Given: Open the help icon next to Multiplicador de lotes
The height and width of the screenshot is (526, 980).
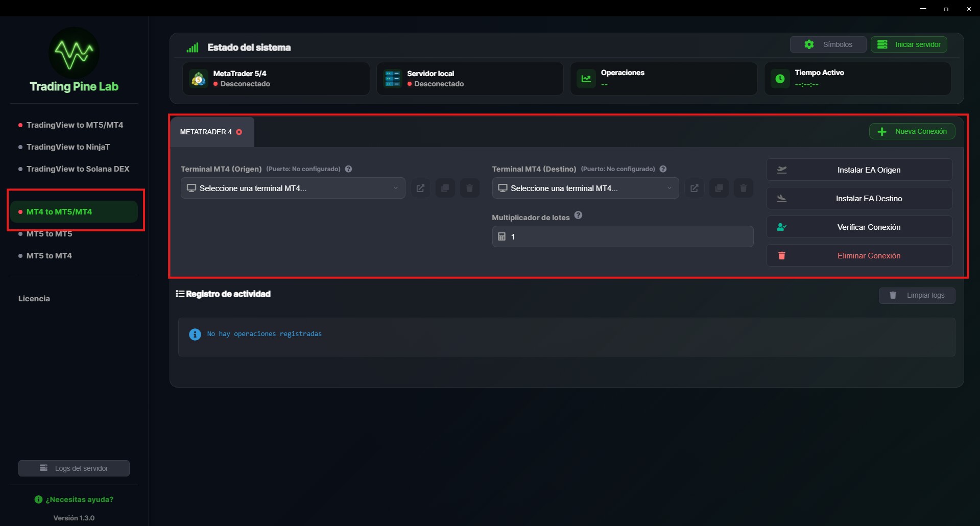Looking at the screenshot, I should coord(578,215).
